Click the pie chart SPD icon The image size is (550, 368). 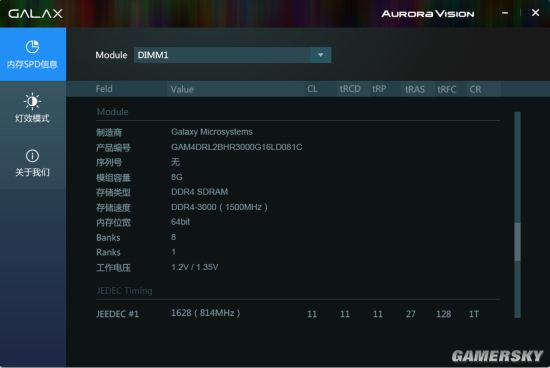click(x=32, y=47)
